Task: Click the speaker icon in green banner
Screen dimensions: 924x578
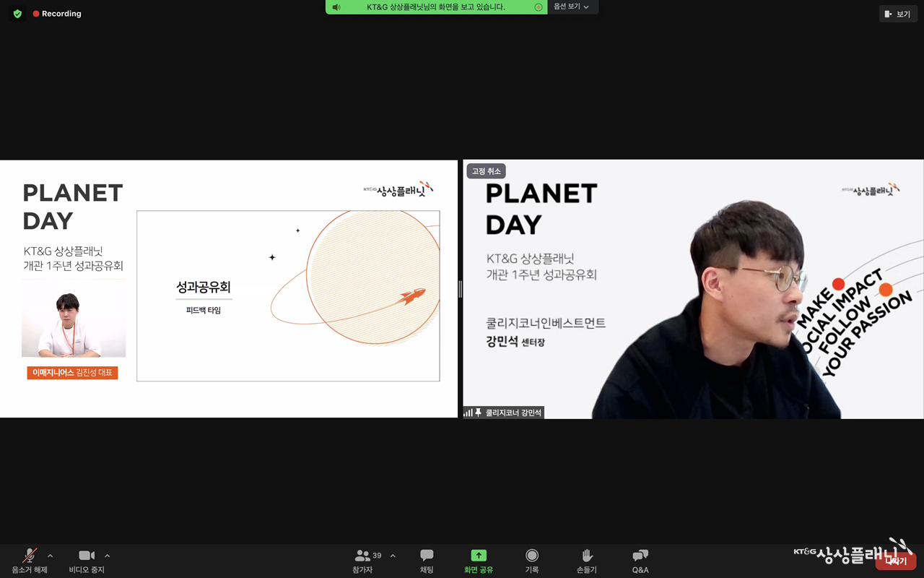Action: coord(336,7)
